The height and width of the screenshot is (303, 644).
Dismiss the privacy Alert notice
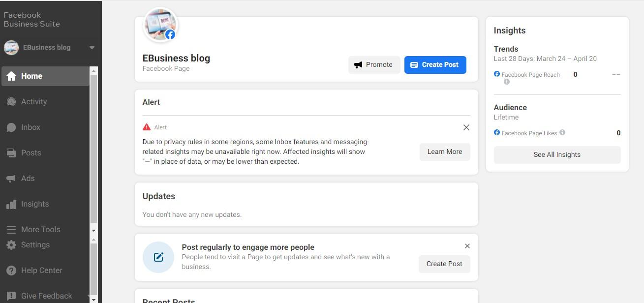(466, 127)
